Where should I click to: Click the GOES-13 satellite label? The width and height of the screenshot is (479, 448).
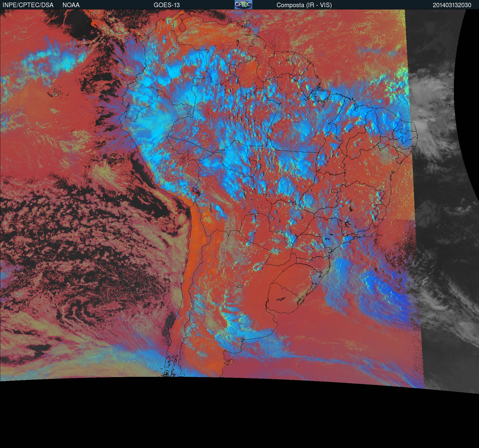click(166, 5)
